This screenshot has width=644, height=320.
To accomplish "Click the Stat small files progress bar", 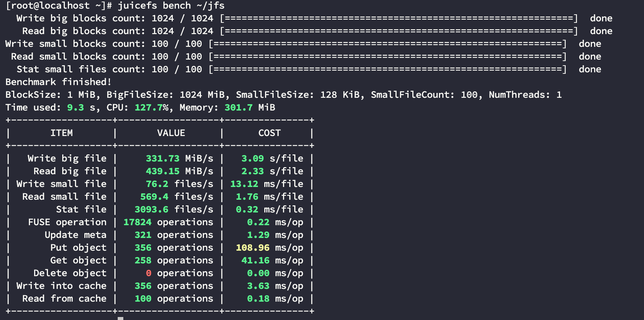I will [388, 69].
